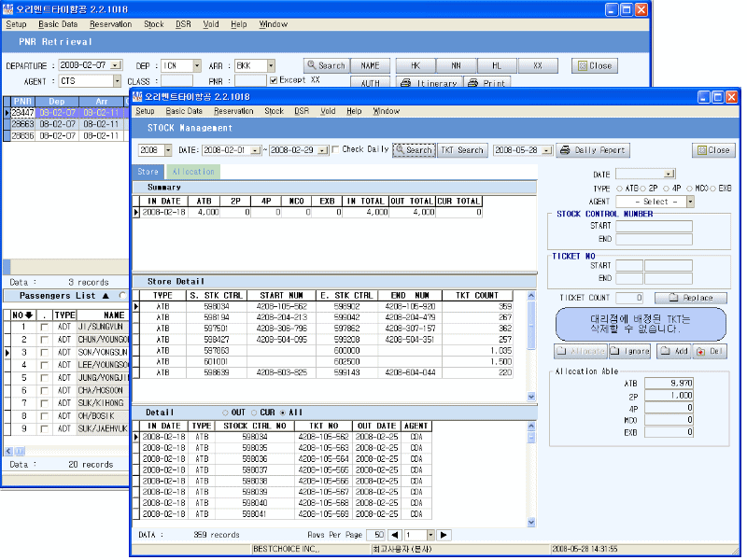Image resolution: width=747 pixels, height=560 pixels.
Task: Click the Detail table scroll up arrow
Action: [x=531, y=427]
